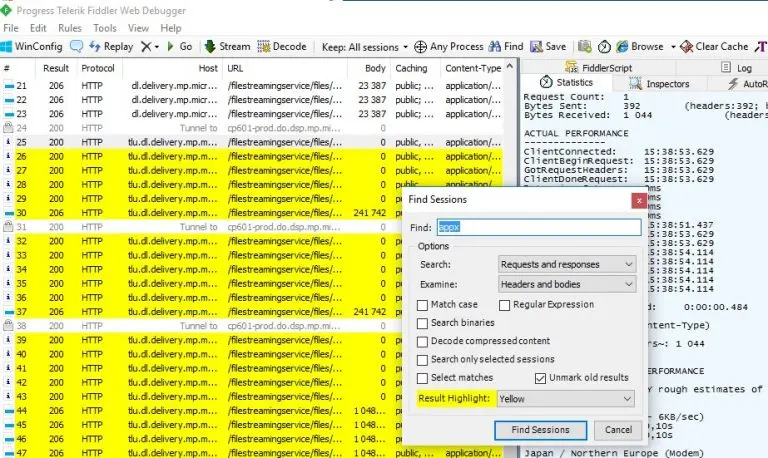Select tunnel session row 31
The width and height of the screenshot is (768, 458).
pos(201,227)
